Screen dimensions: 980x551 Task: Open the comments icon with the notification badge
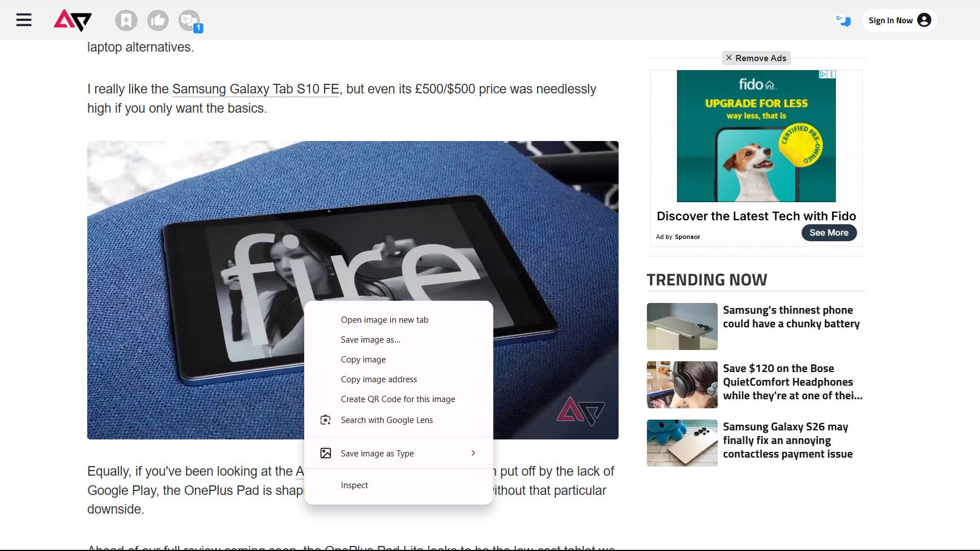tap(189, 20)
